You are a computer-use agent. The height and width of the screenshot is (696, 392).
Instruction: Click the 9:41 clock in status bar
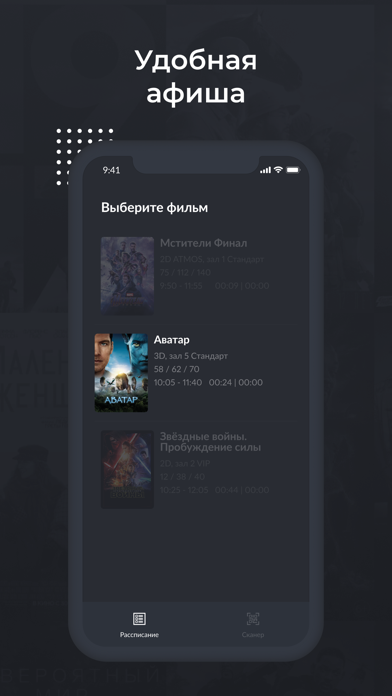pos(111,170)
